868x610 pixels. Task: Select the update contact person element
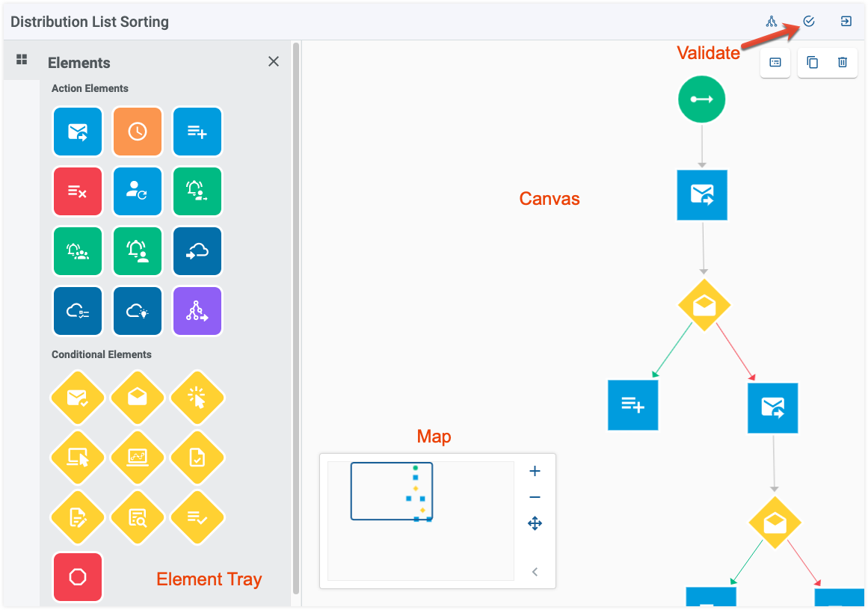138,191
